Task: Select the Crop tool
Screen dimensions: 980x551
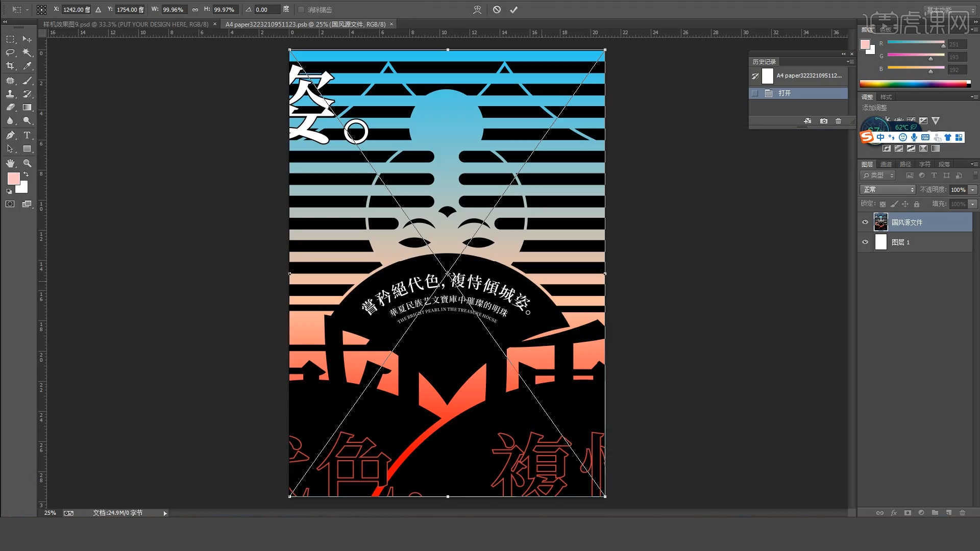Action: [x=10, y=66]
